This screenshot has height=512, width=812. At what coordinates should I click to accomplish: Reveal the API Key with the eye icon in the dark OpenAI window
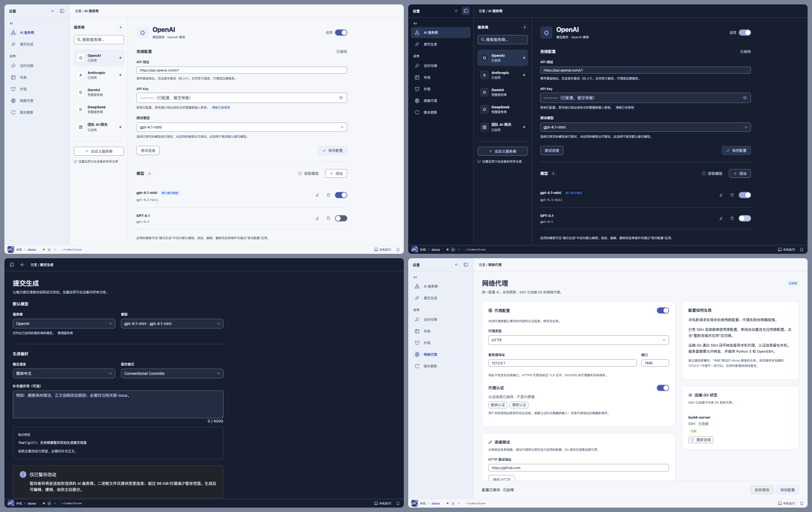click(x=745, y=98)
